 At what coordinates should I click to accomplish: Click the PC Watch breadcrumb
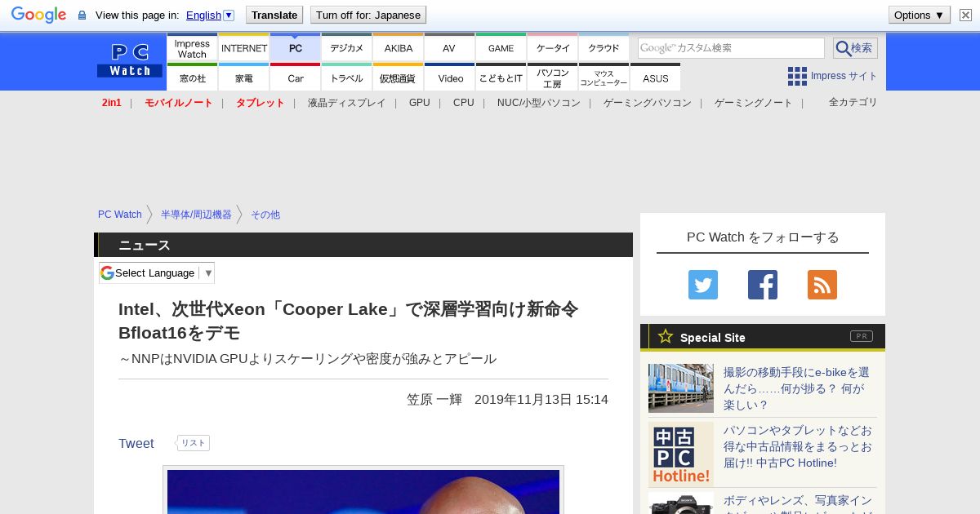point(120,215)
